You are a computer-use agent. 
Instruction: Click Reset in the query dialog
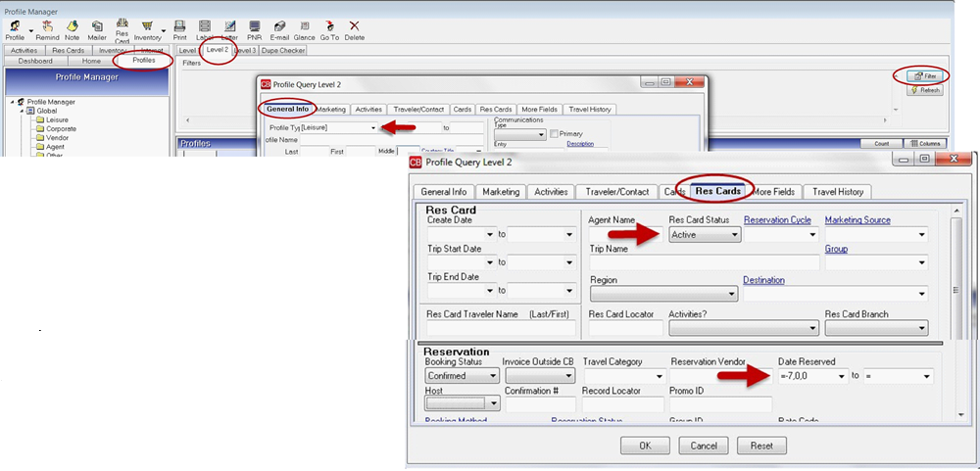(761, 446)
